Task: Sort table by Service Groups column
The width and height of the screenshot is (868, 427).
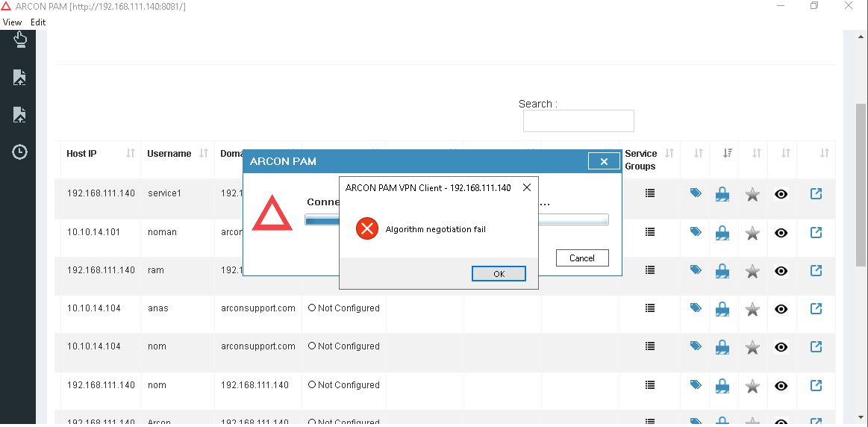Action: click(x=669, y=153)
